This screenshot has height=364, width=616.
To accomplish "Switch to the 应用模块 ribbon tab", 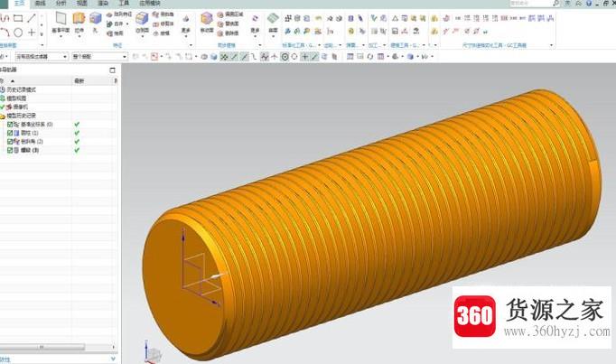I will [x=150, y=3].
